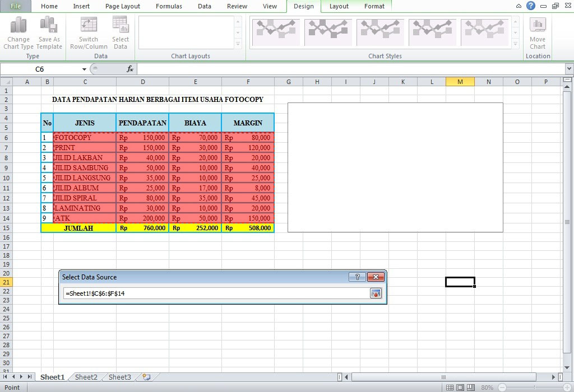Switch to Sheet2 tab

pos(86,377)
